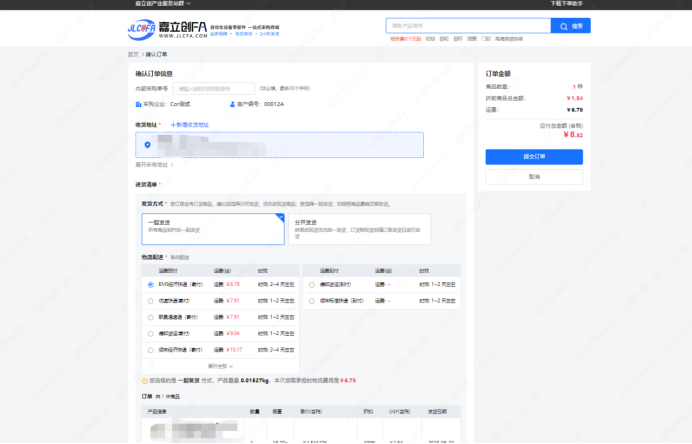Click the 取消 button

tap(533, 176)
